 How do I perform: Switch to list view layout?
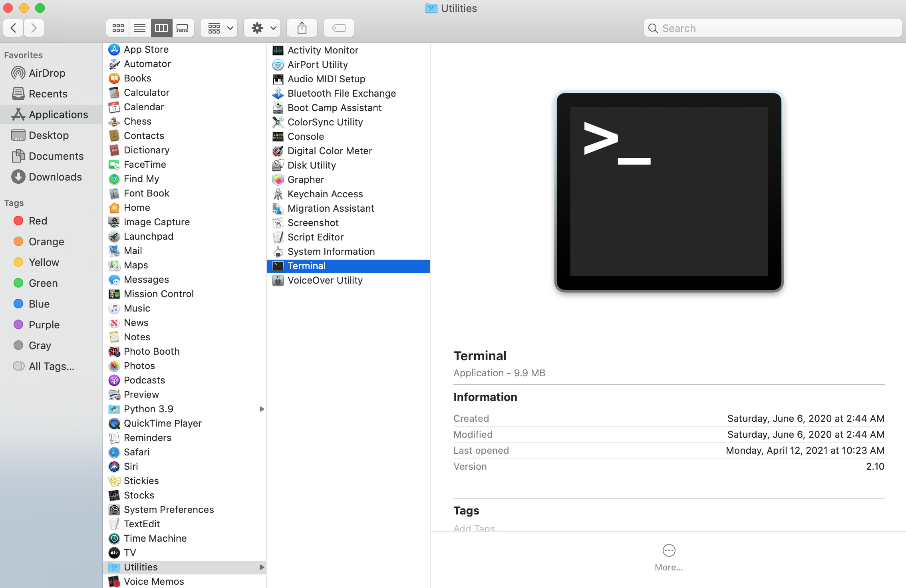point(139,28)
